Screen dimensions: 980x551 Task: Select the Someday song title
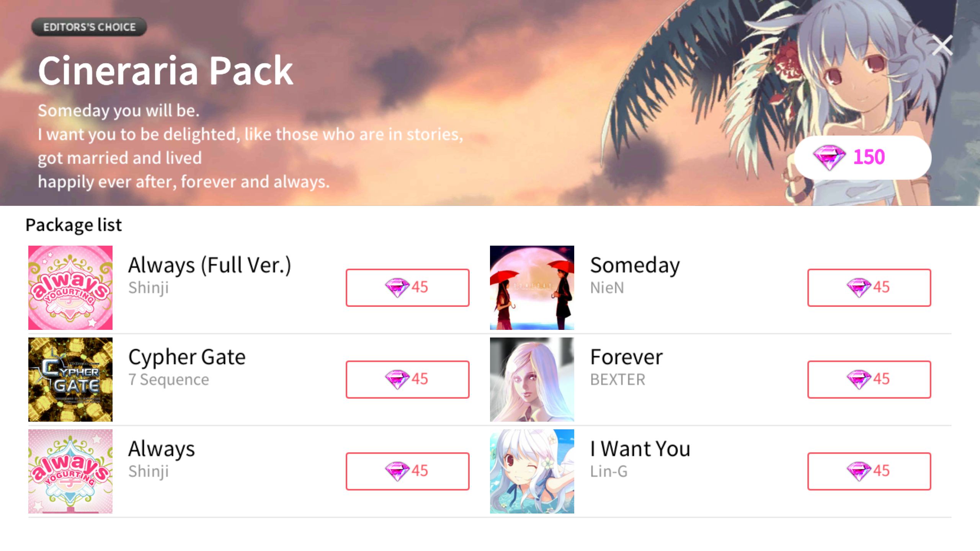[635, 266]
